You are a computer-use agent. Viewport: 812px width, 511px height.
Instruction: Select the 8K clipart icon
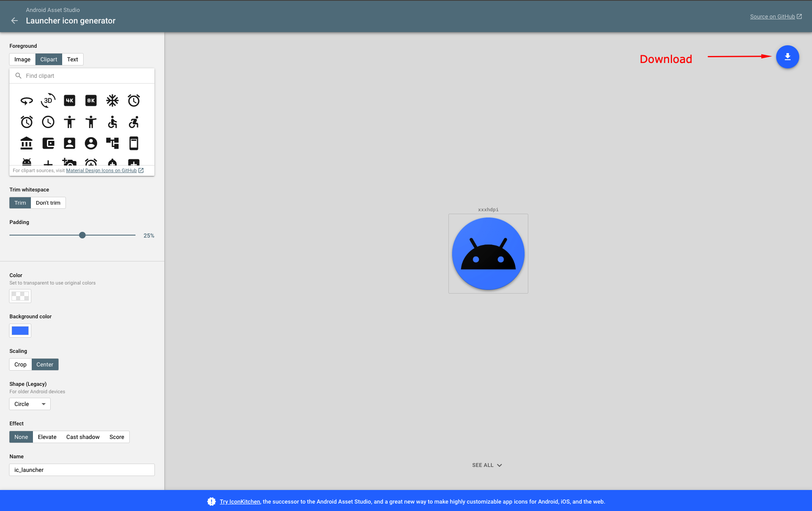click(x=91, y=100)
